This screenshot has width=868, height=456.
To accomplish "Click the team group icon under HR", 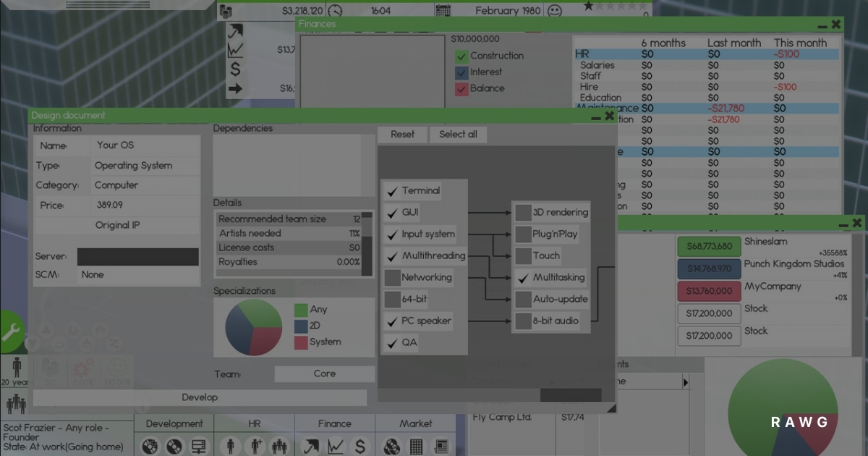I will coord(278,447).
